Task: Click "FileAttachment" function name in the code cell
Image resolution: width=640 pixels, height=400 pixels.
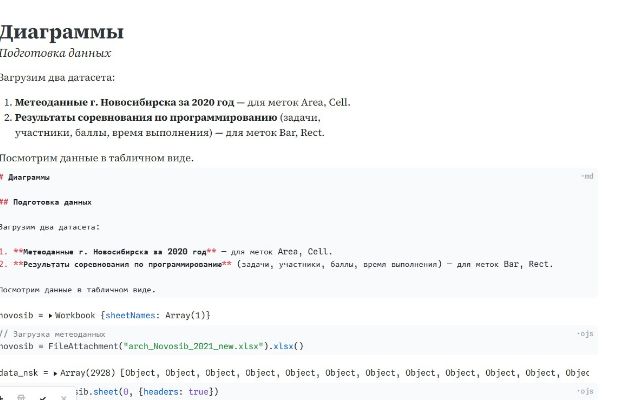Action: pos(83,347)
